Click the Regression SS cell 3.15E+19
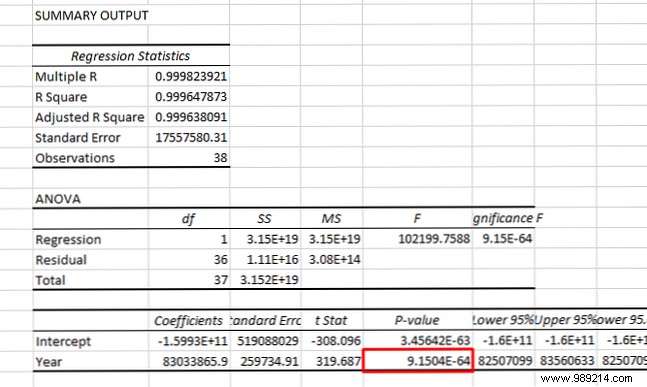The height and width of the screenshot is (387, 647). (x=272, y=239)
